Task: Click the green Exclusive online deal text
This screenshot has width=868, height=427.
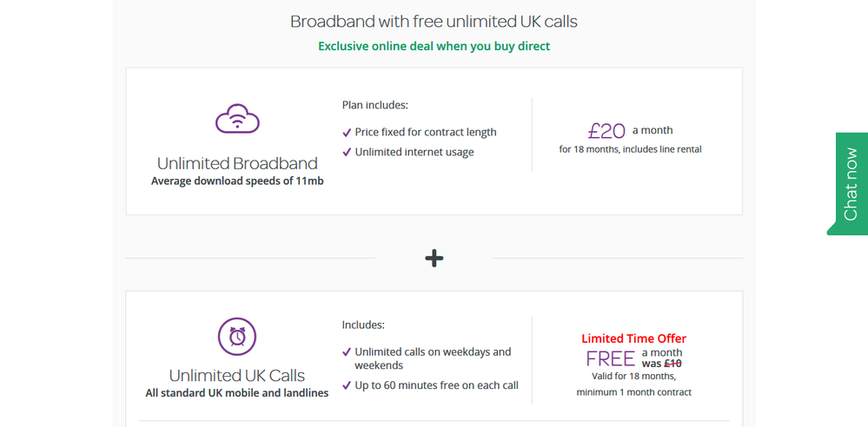Action: tap(434, 46)
